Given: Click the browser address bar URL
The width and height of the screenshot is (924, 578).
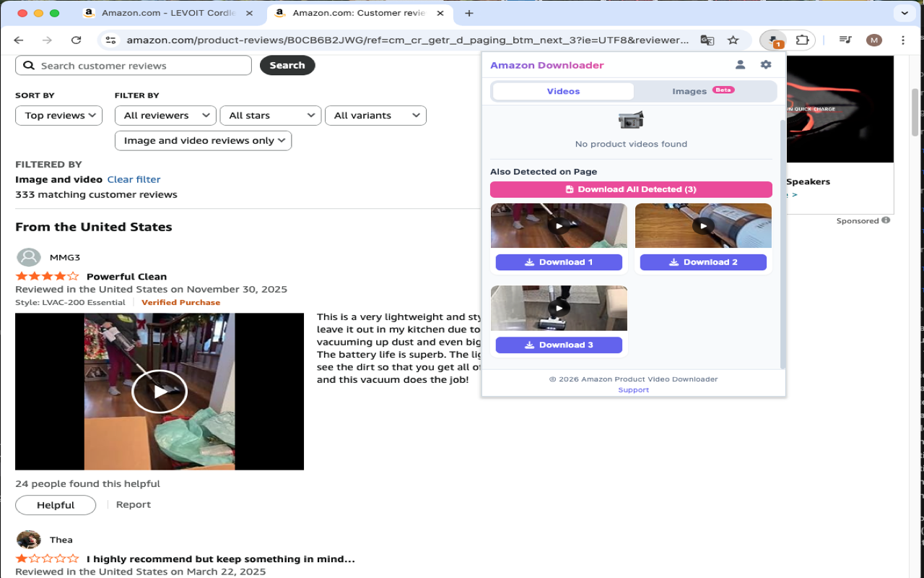Looking at the screenshot, I should pos(407,40).
